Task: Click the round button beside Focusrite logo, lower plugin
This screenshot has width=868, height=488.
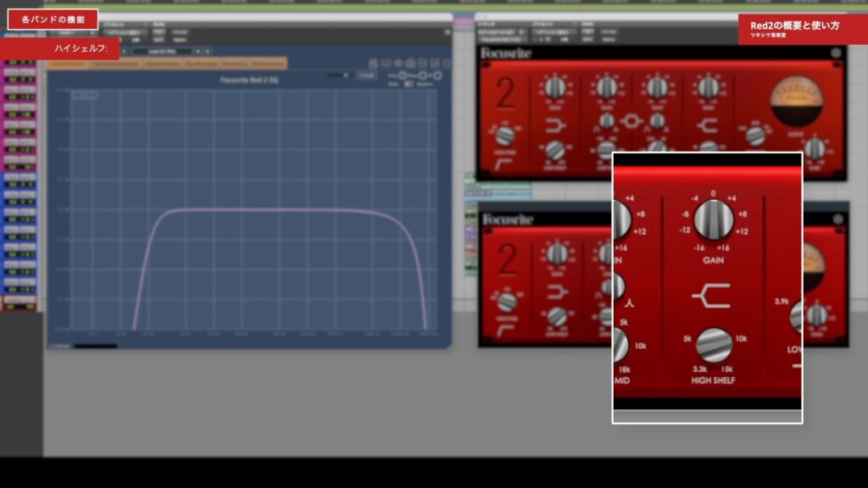Action: coord(838,219)
